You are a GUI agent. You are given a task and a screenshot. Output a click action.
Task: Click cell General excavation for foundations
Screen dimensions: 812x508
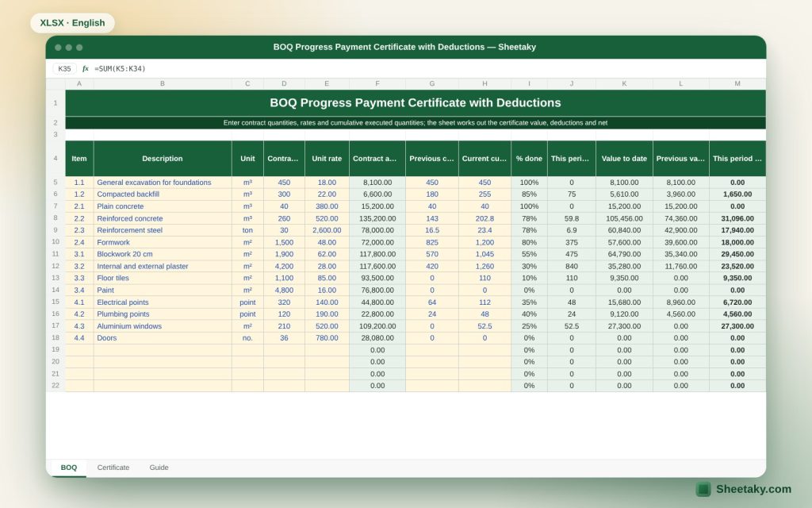[163, 183]
